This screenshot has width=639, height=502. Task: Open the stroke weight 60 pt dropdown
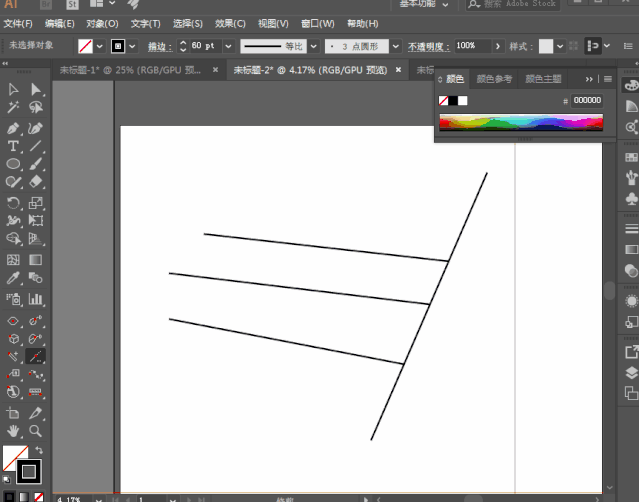click(x=228, y=46)
